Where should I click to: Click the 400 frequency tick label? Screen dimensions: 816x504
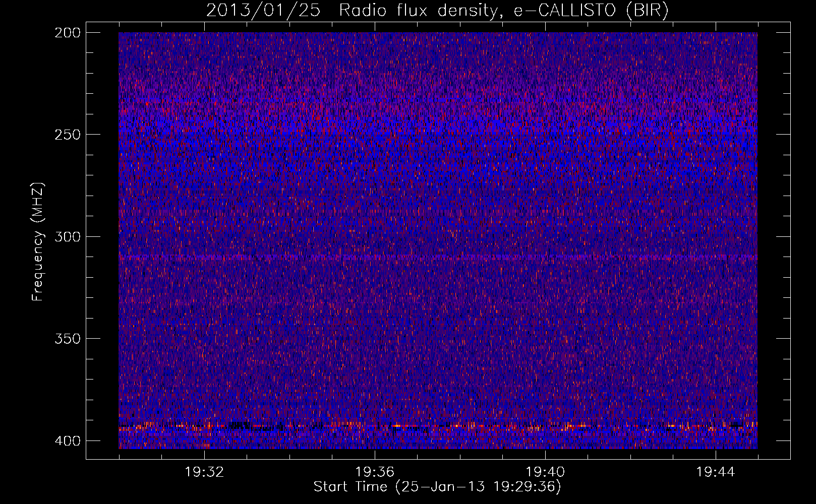[67, 441]
